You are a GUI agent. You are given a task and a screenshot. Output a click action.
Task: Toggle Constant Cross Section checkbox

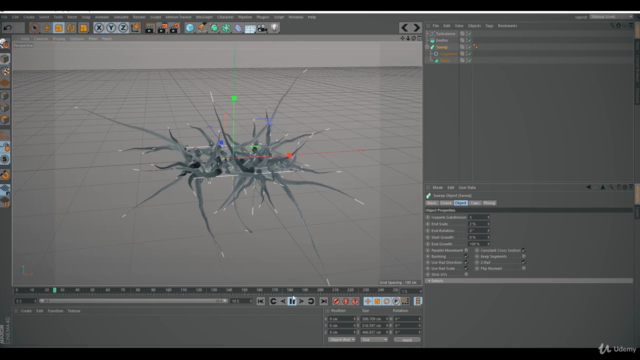524,250
